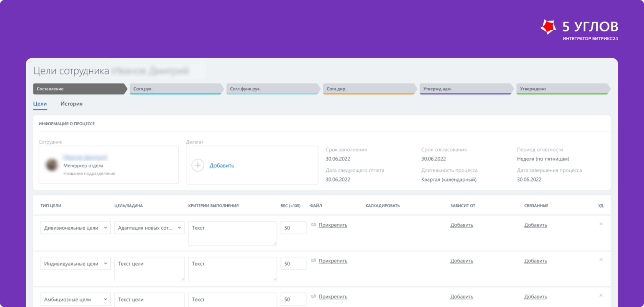The image size is (644, 307).
Task: Click the Менеджер отдела text
Action: pos(83,166)
